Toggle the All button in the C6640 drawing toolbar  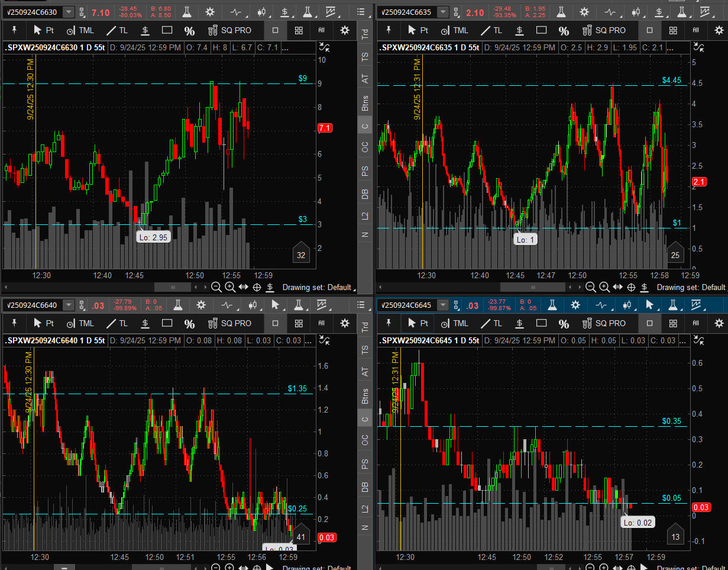point(322,323)
